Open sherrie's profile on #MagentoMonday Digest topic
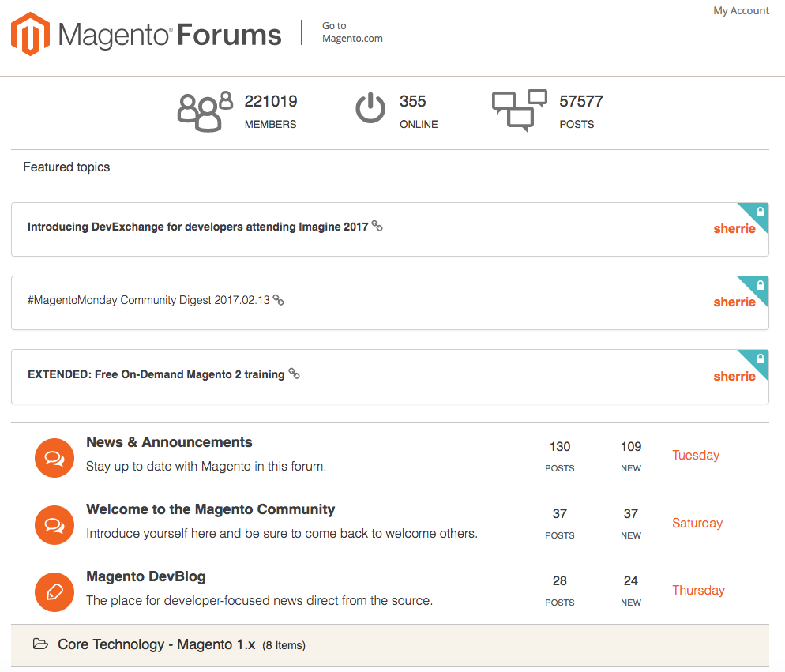The width and height of the screenshot is (785, 672). [x=734, y=302]
